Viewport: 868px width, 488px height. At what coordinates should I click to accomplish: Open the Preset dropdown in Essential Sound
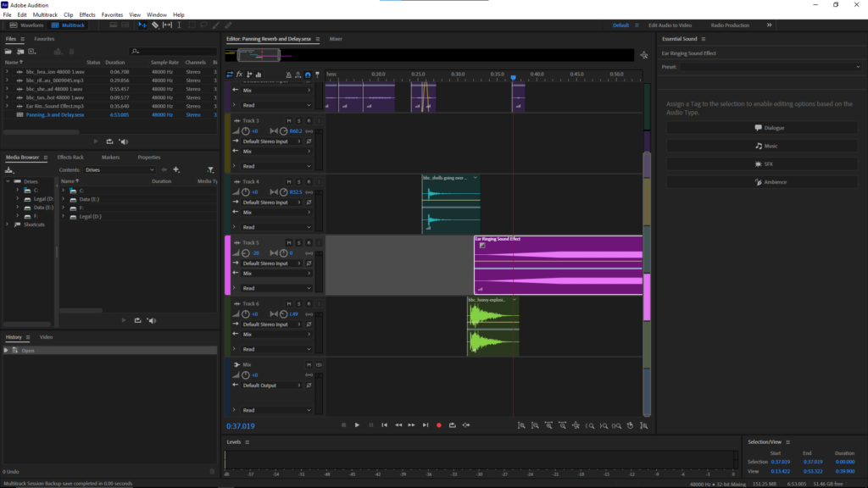[770, 66]
